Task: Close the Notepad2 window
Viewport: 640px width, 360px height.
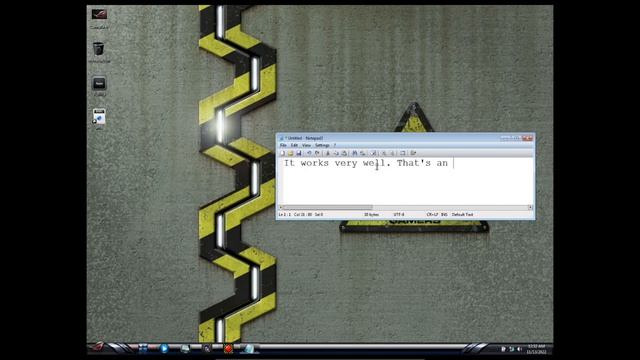Action: point(528,138)
